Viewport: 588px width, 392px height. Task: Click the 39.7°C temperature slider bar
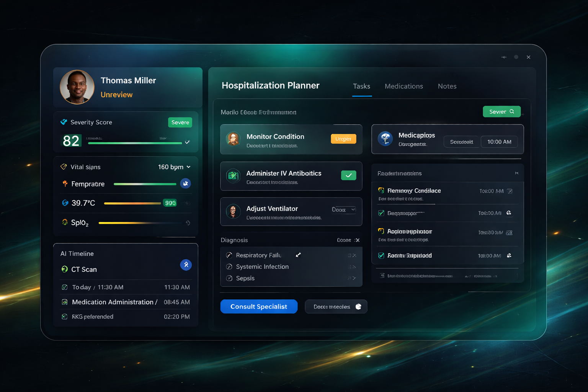[132, 203]
